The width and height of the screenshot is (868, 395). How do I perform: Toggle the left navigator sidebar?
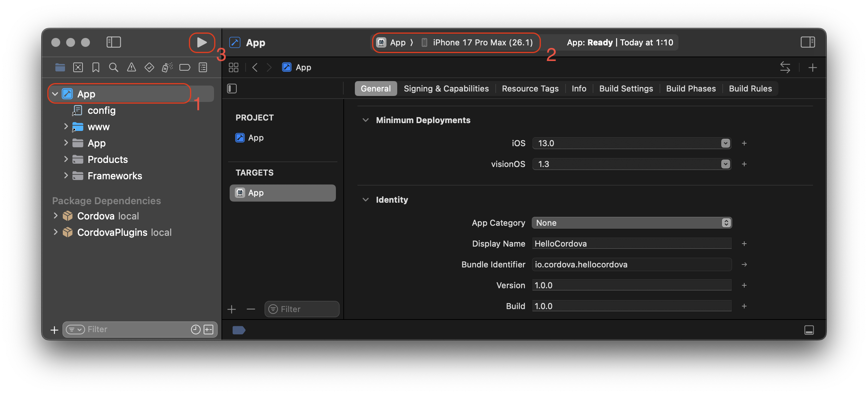pos(114,42)
